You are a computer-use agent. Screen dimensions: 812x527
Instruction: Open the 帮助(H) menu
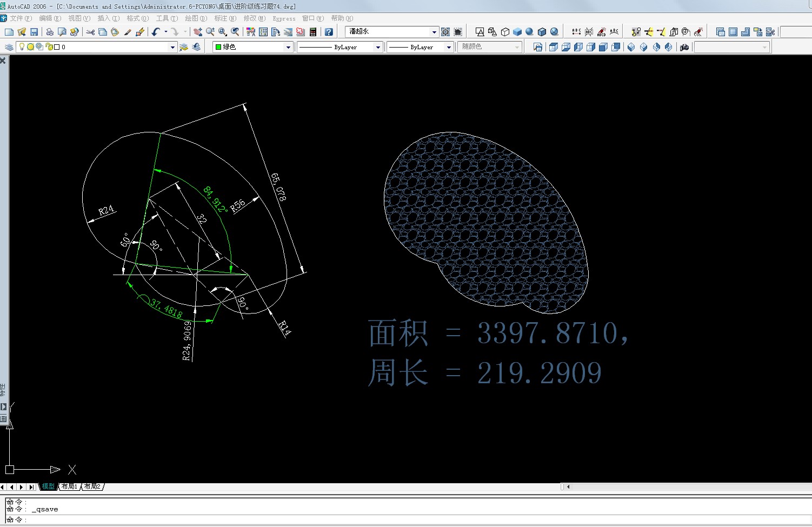[342, 18]
